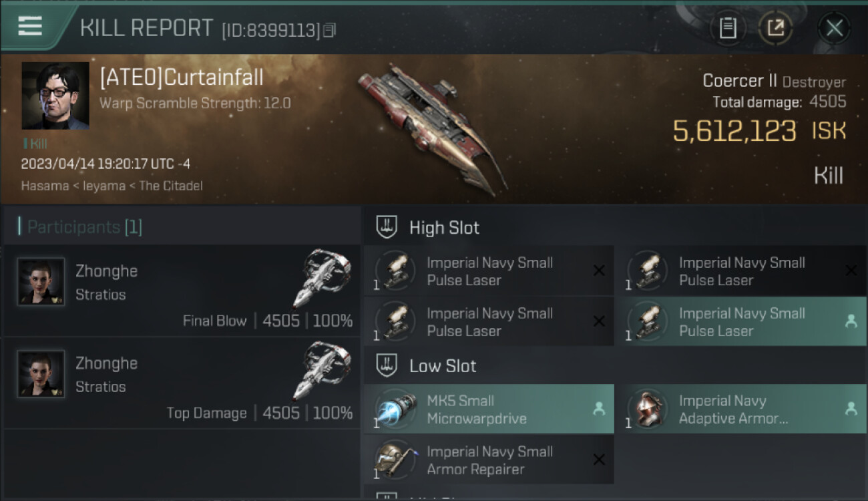
Task: Click the Coercer II ship image
Action: [x=432, y=127]
